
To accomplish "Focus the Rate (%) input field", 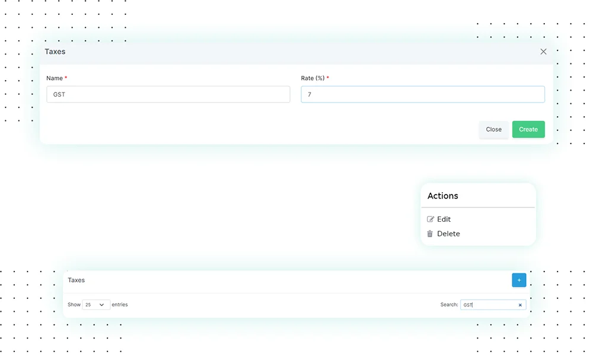I will (x=422, y=94).
